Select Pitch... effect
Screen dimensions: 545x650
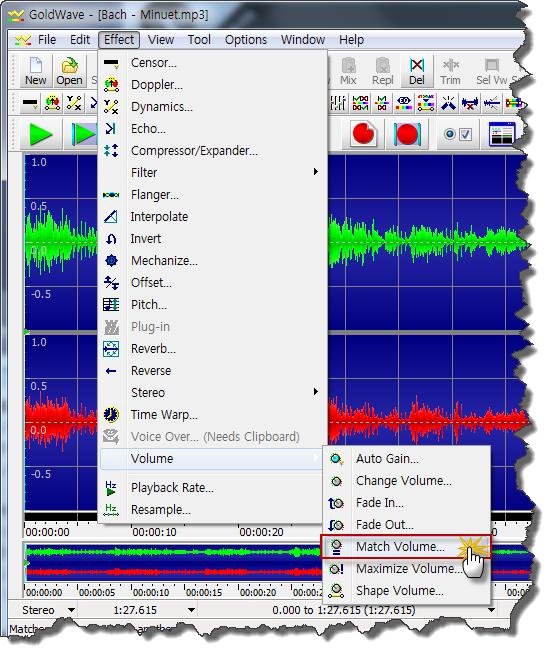coord(212,305)
